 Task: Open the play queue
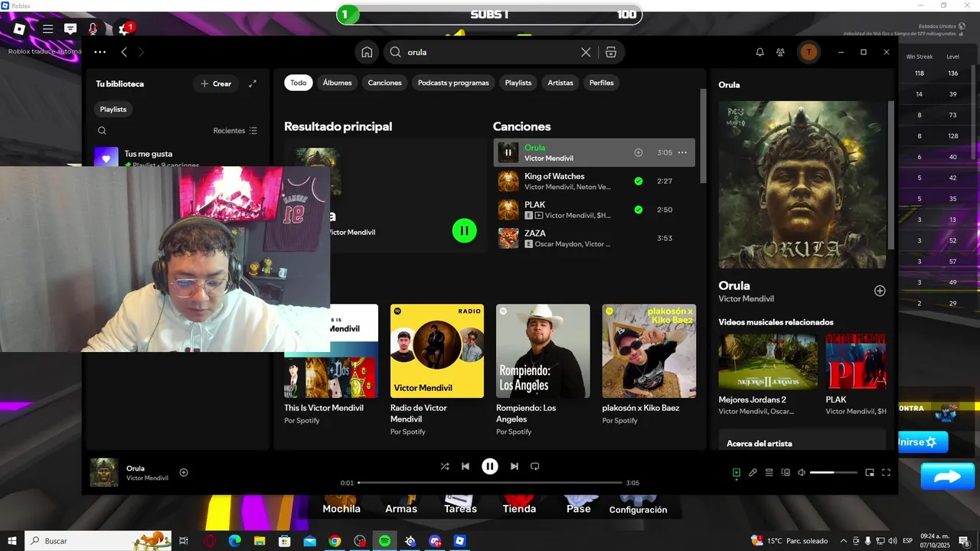(x=769, y=472)
